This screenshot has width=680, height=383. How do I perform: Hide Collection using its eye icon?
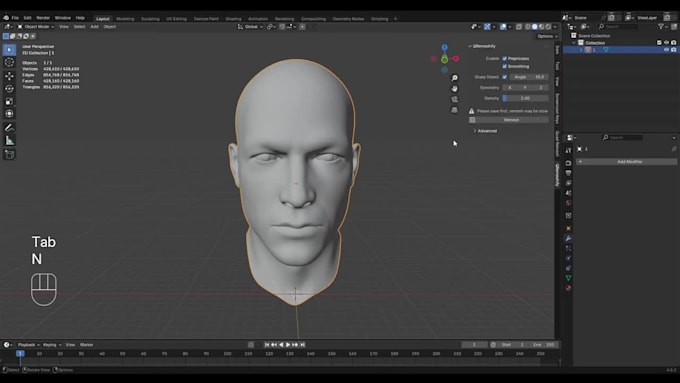click(667, 43)
